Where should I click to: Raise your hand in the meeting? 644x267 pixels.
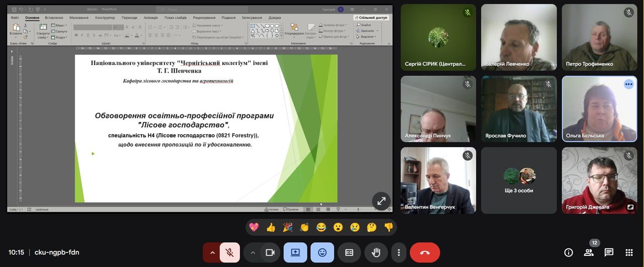tap(375, 252)
